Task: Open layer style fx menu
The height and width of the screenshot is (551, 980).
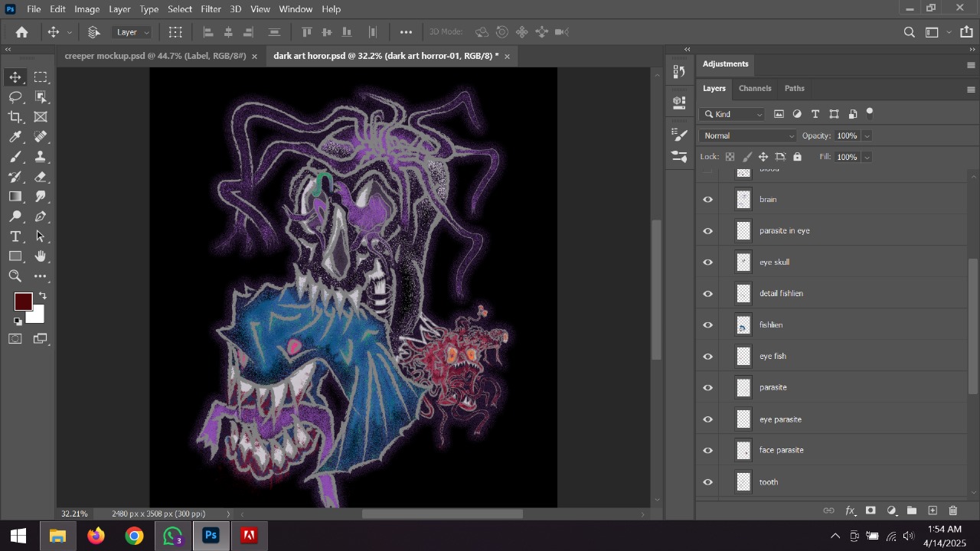Action: coord(850,510)
